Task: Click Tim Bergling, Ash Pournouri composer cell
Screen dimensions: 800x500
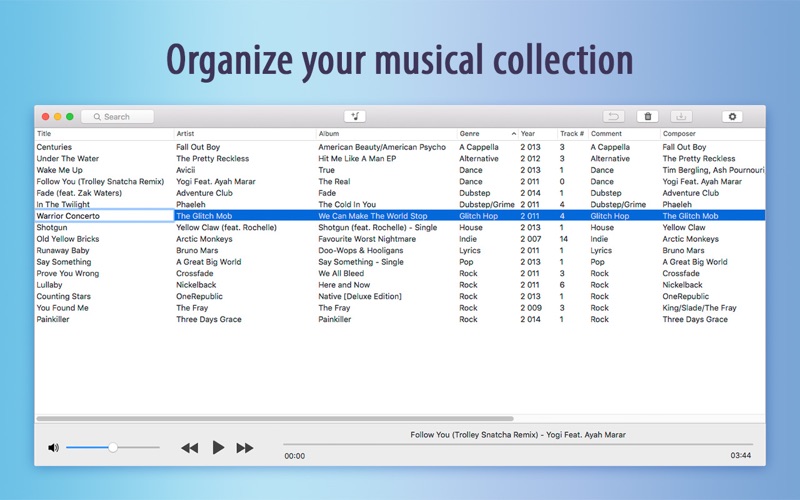Action: [x=713, y=170]
